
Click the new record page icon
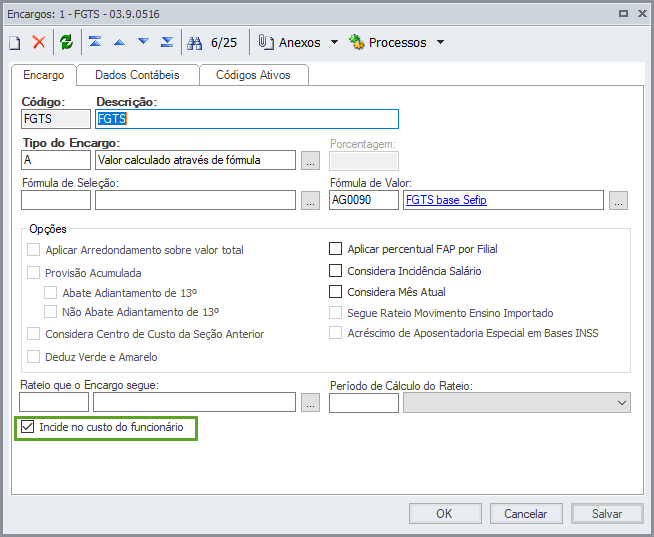[15, 42]
